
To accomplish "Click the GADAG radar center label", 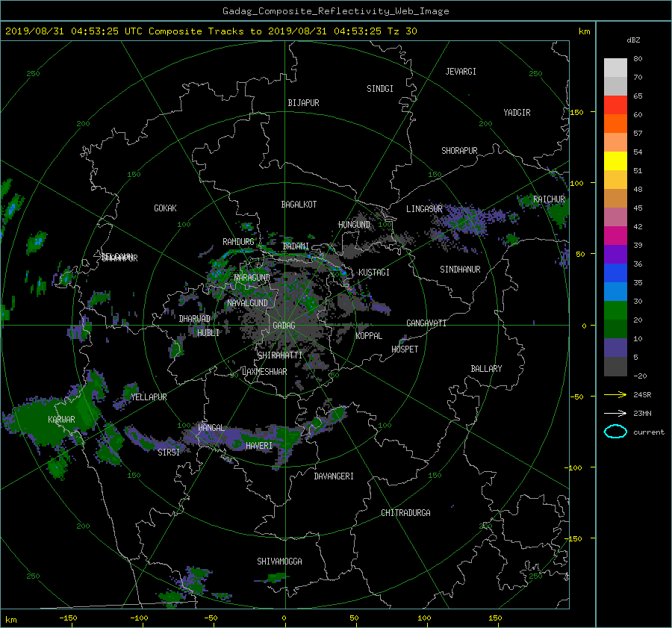I will point(284,326).
